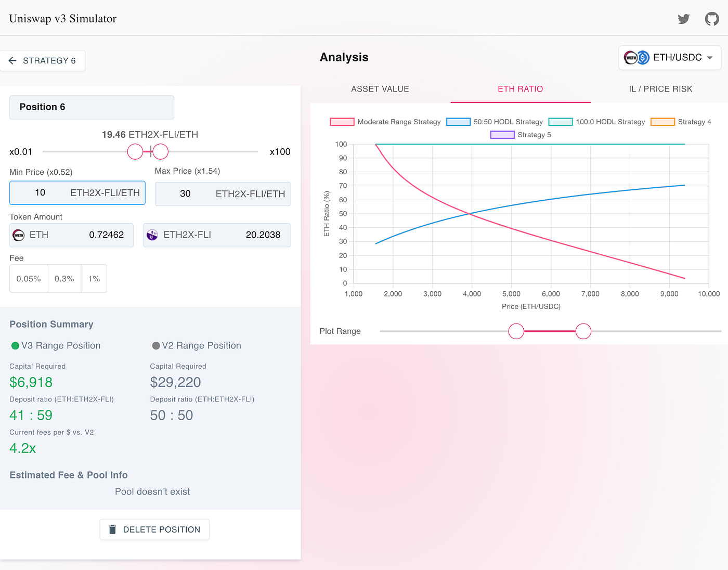Expand the ETH/USDC pair dropdown arrow

coord(710,58)
